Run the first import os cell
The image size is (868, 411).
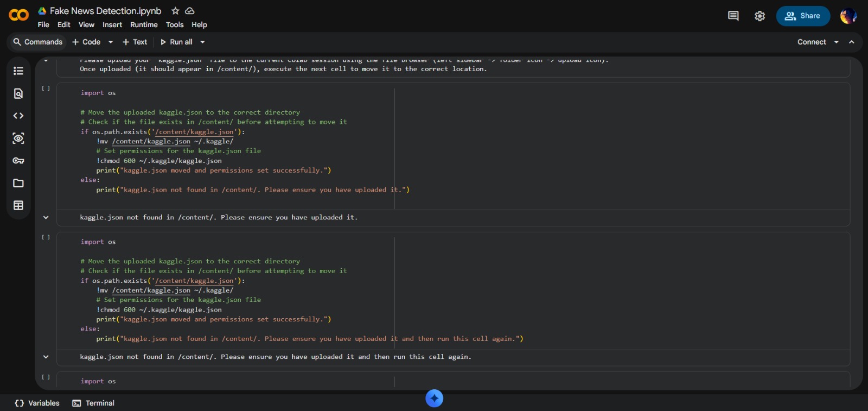[46, 88]
